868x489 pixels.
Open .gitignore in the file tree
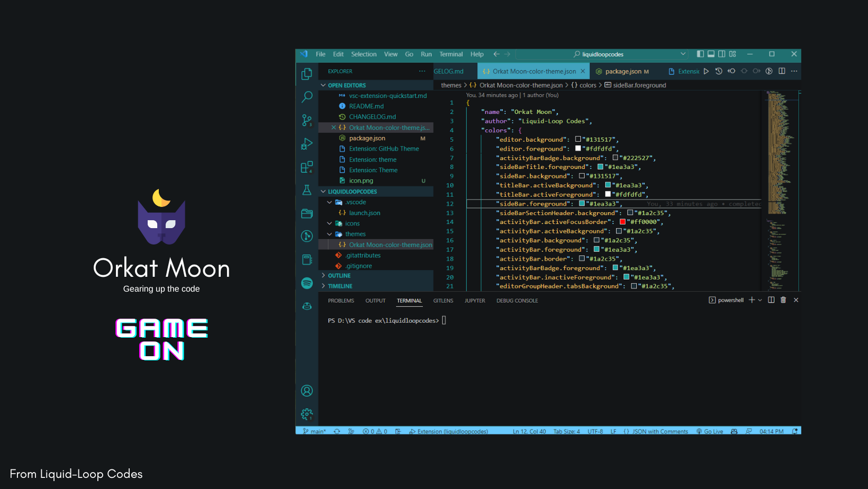click(x=359, y=266)
